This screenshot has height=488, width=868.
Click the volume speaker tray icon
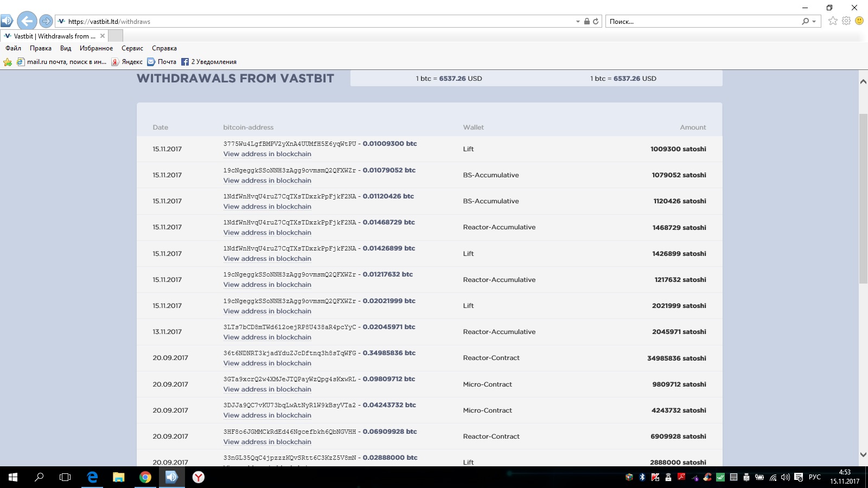coord(785,477)
